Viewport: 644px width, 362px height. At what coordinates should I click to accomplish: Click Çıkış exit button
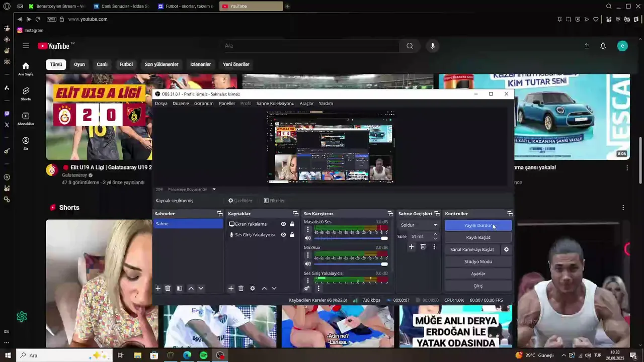pyautogui.click(x=478, y=286)
